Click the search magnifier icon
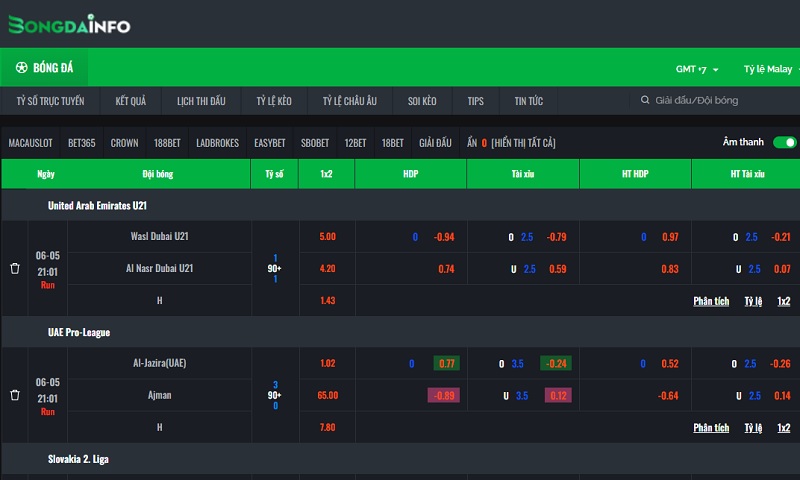 click(646, 101)
